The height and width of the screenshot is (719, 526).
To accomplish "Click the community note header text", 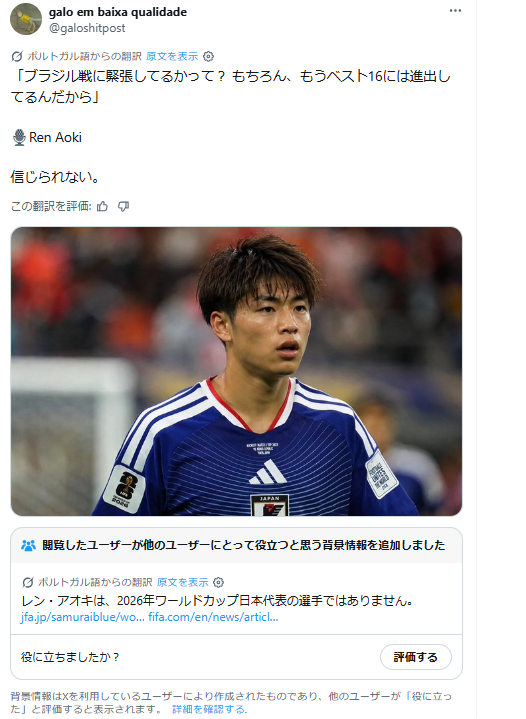I will coord(244,545).
